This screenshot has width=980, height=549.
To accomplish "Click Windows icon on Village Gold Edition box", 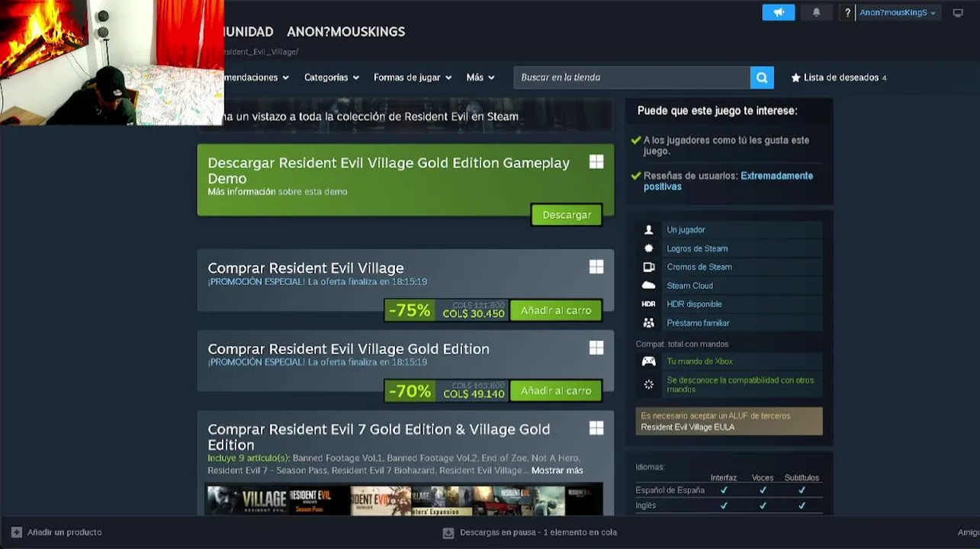I will click(x=596, y=348).
